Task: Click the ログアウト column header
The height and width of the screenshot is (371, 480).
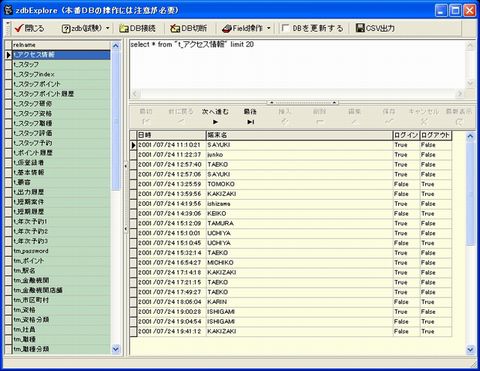Action: tap(436, 135)
